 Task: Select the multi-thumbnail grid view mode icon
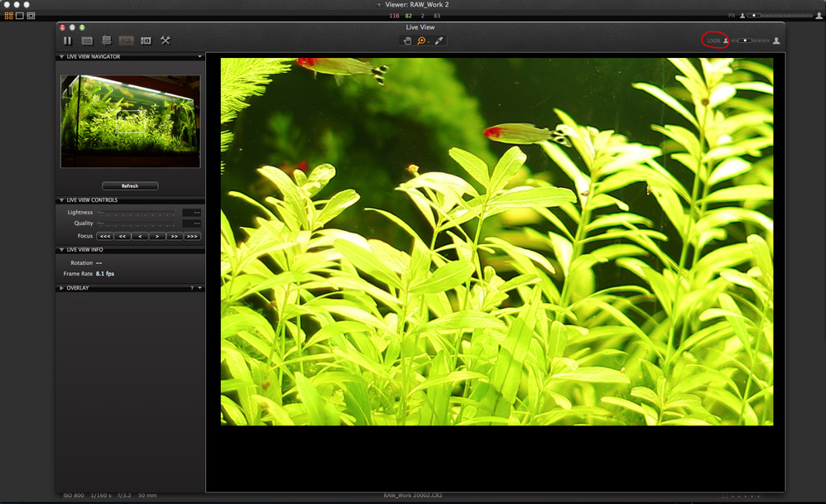pos(8,16)
